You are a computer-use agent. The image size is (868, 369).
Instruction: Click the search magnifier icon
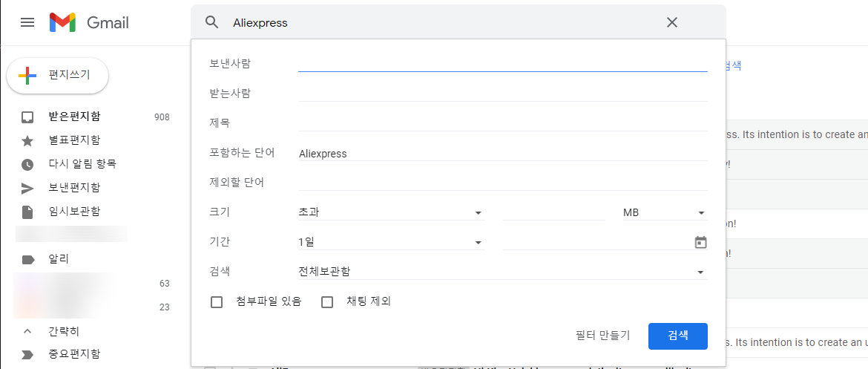(x=212, y=22)
